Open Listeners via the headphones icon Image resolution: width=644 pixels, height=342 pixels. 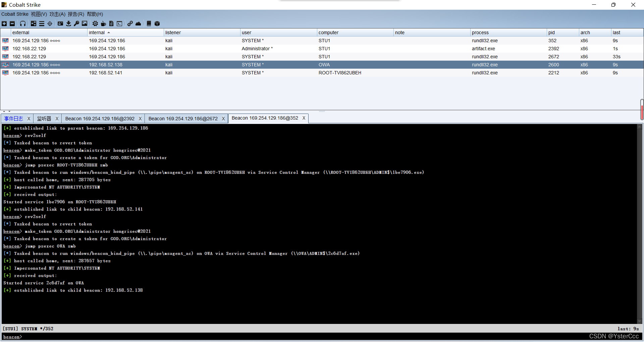point(23,23)
